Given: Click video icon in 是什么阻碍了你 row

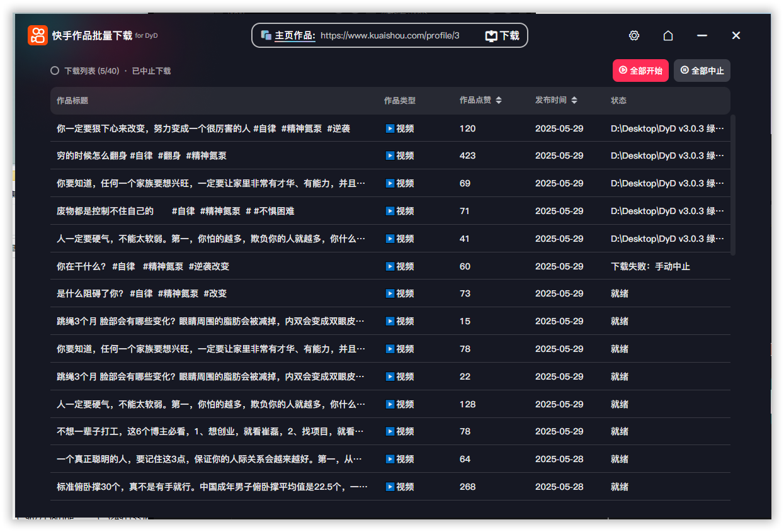Looking at the screenshot, I should tap(390, 293).
